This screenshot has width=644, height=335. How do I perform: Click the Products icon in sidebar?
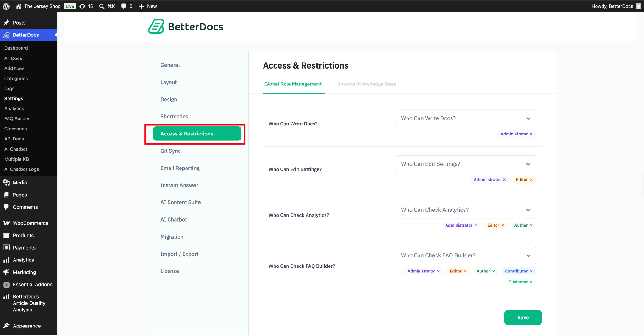[6, 235]
